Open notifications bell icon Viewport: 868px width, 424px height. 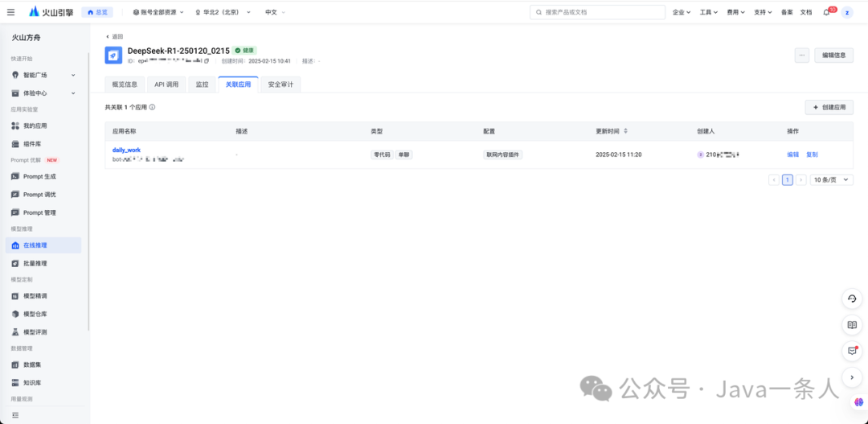(x=826, y=12)
